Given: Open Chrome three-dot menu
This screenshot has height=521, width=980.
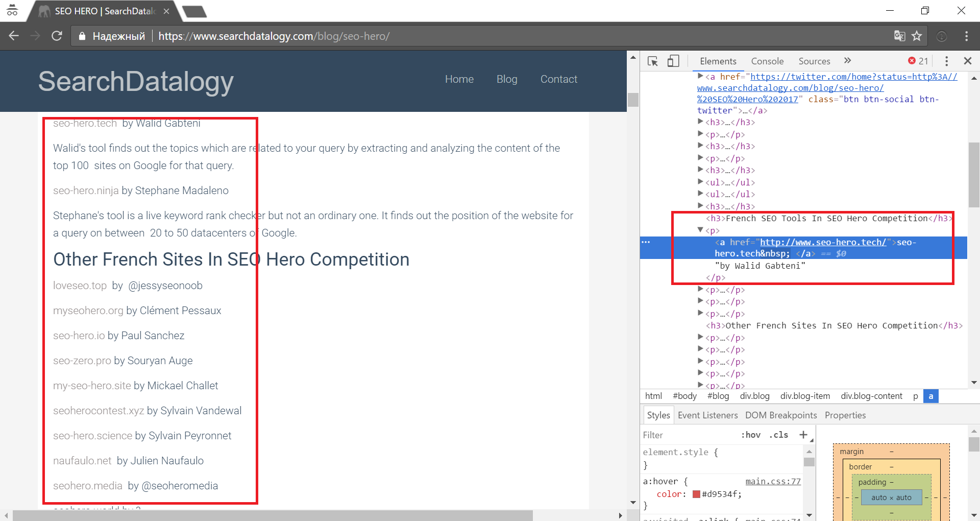Looking at the screenshot, I should click(966, 36).
